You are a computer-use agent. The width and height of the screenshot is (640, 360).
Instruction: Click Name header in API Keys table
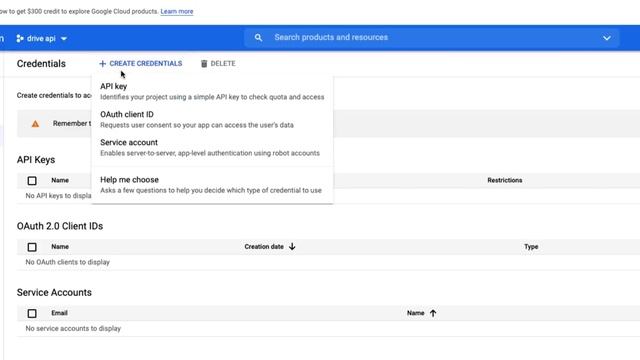60,180
